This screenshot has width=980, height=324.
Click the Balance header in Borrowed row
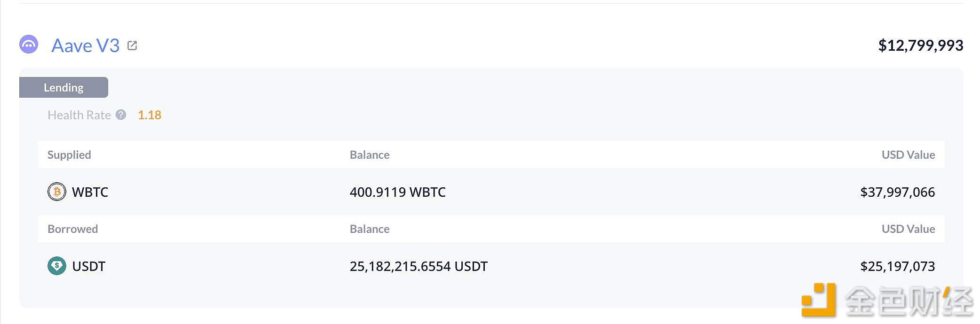(x=370, y=229)
